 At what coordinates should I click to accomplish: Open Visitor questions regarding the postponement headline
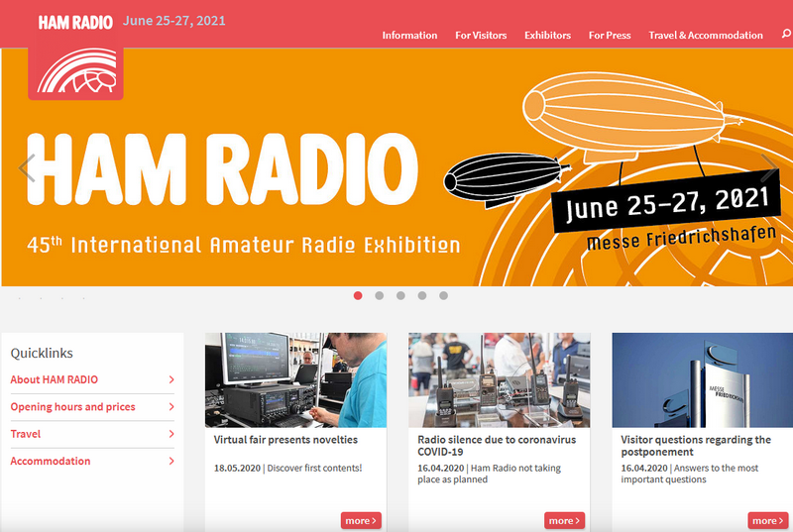(x=696, y=446)
